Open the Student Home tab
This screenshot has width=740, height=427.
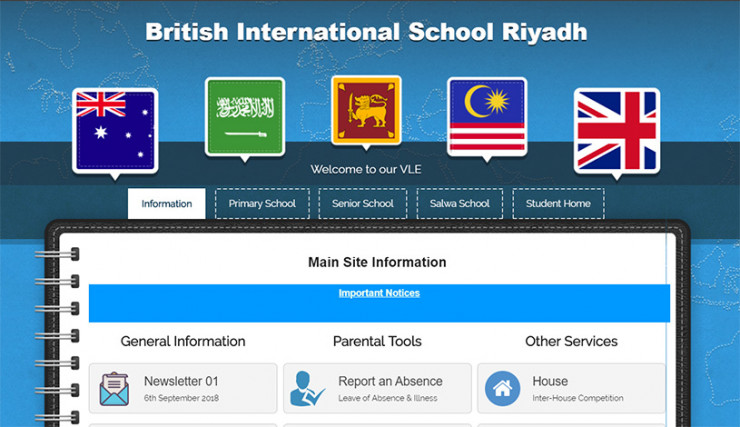pyautogui.click(x=558, y=203)
